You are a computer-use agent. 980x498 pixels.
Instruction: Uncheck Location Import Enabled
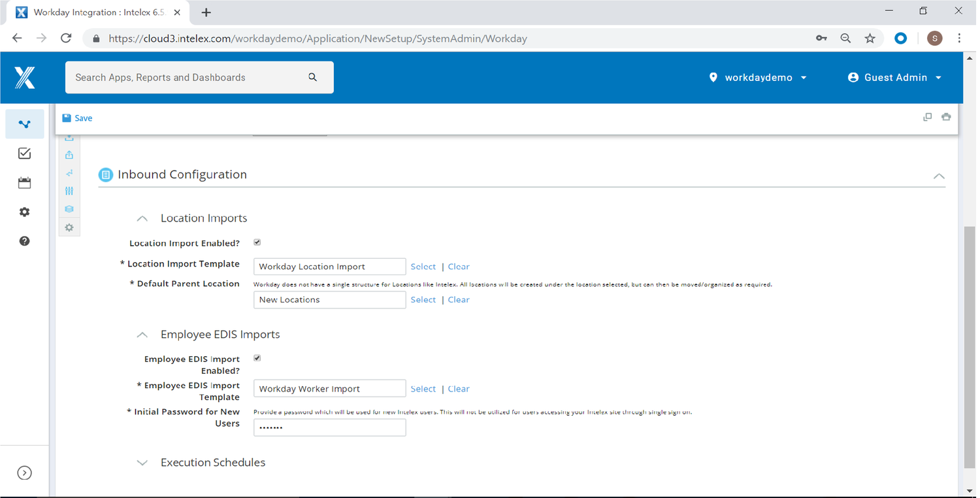(x=257, y=242)
